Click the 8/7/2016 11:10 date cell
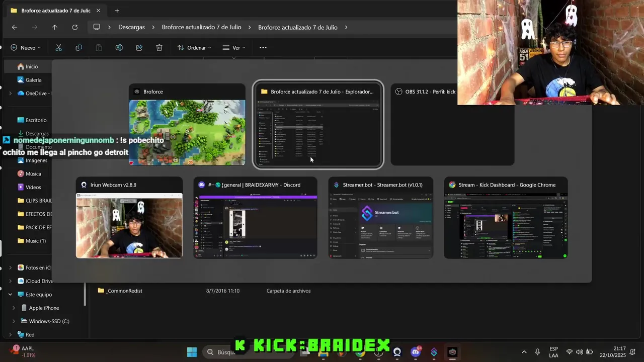 (x=223, y=291)
